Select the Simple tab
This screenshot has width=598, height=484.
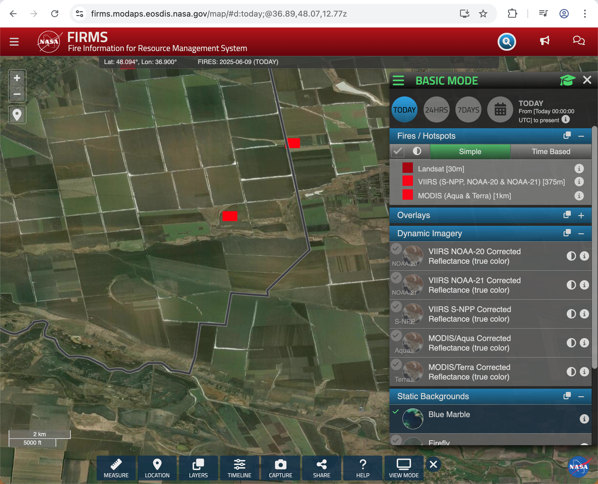(x=470, y=151)
